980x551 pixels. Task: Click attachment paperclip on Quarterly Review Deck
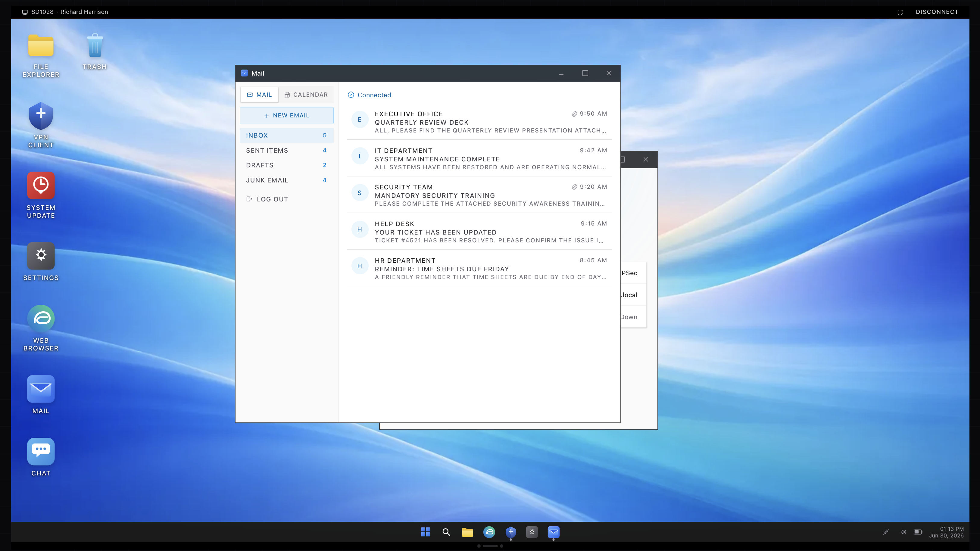click(x=574, y=114)
